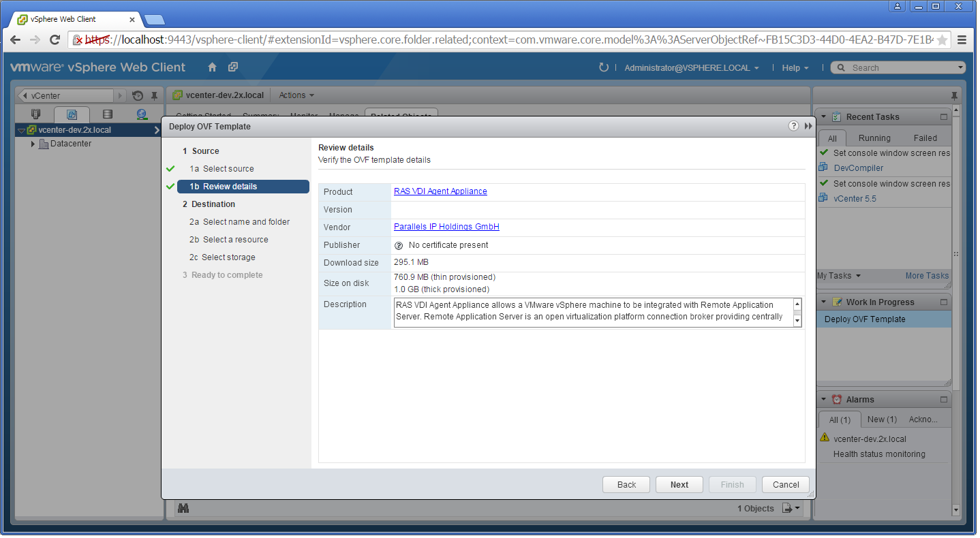Image resolution: width=980 pixels, height=538 pixels.
Task: Collapse the Work In Progress panel
Action: [823, 302]
